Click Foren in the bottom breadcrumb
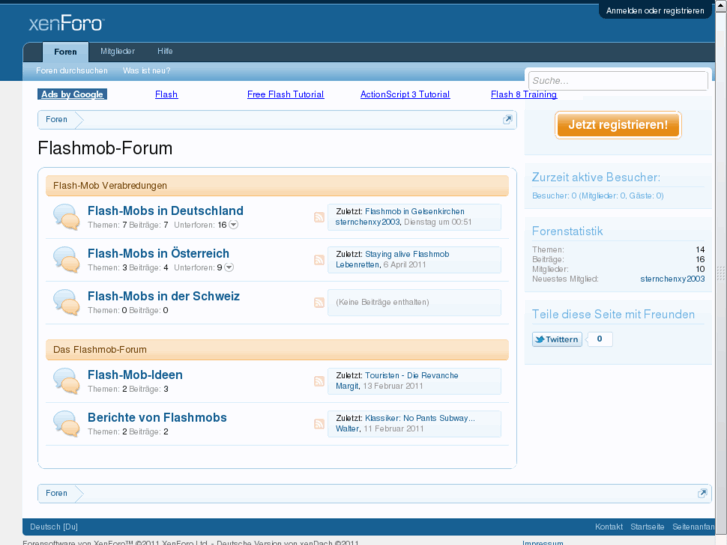This screenshot has height=545, width=727. point(57,494)
